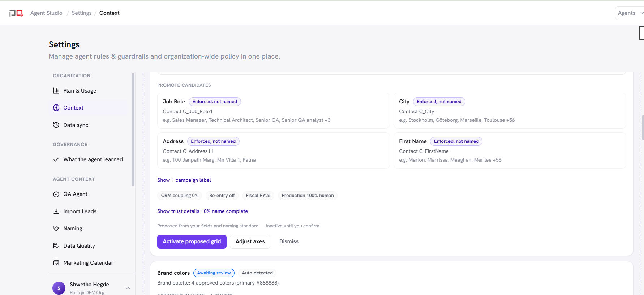Click the Job Role candidate card
This screenshot has width=644, height=295.
pyautogui.click(x=274, y=111)
